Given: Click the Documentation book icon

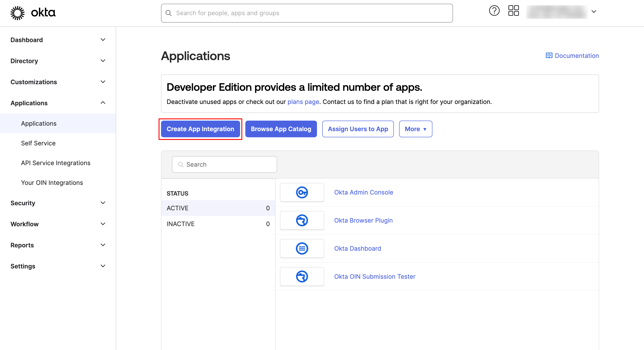Looking at the screenshot, I should coord(549,55).
